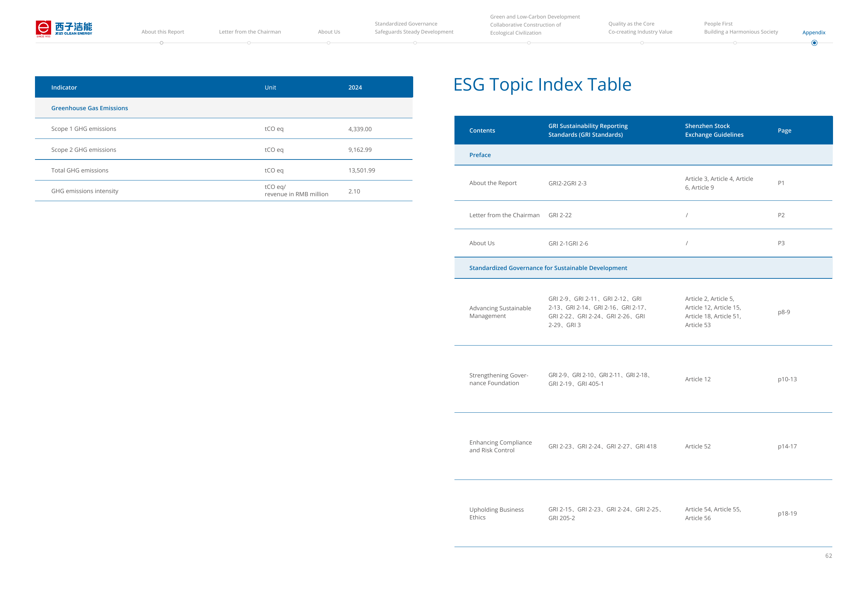Image resolution: width=868 pixels, height=589 pixels.
Task: Select the About the Report row label
Action: click(493, 183)
